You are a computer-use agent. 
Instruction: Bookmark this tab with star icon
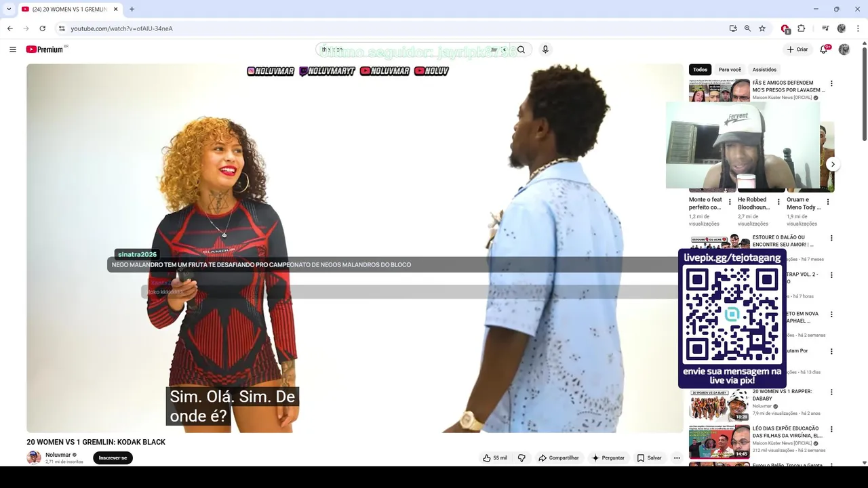762,28
